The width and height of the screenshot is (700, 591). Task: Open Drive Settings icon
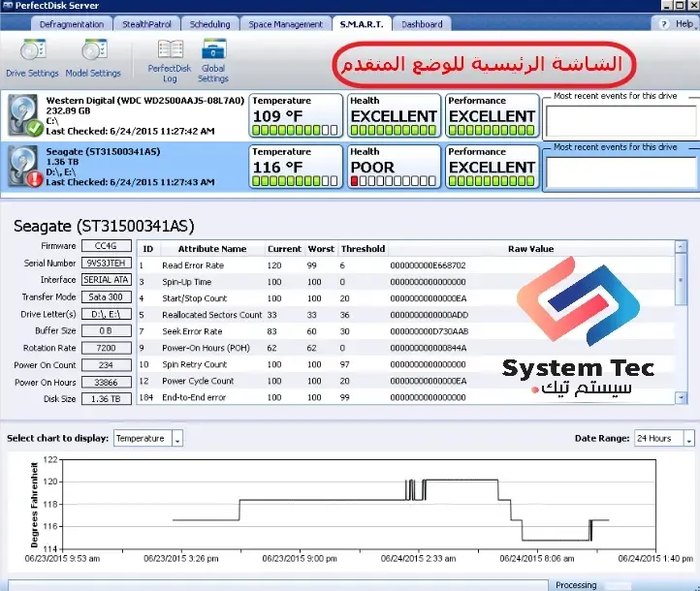33,50
